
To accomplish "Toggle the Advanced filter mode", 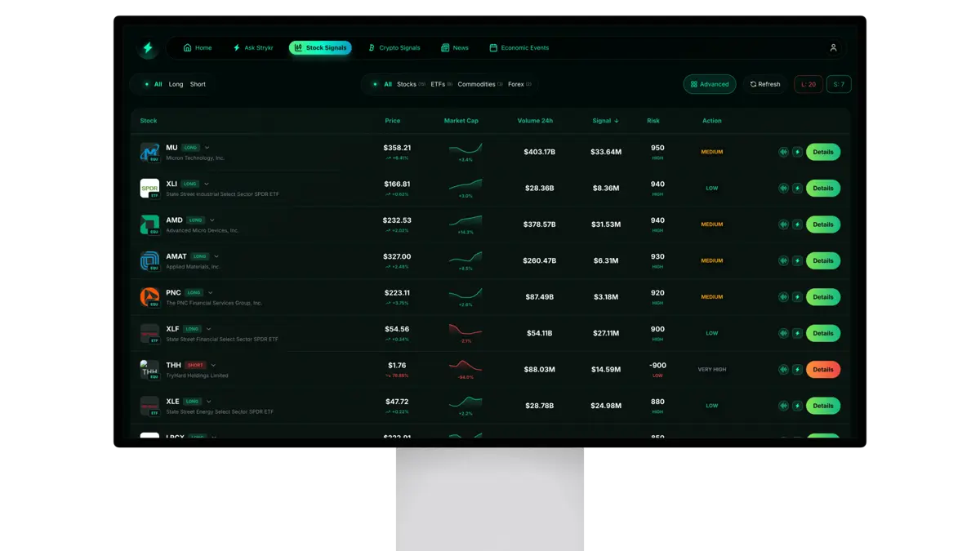I will click(x=709, y=84).
